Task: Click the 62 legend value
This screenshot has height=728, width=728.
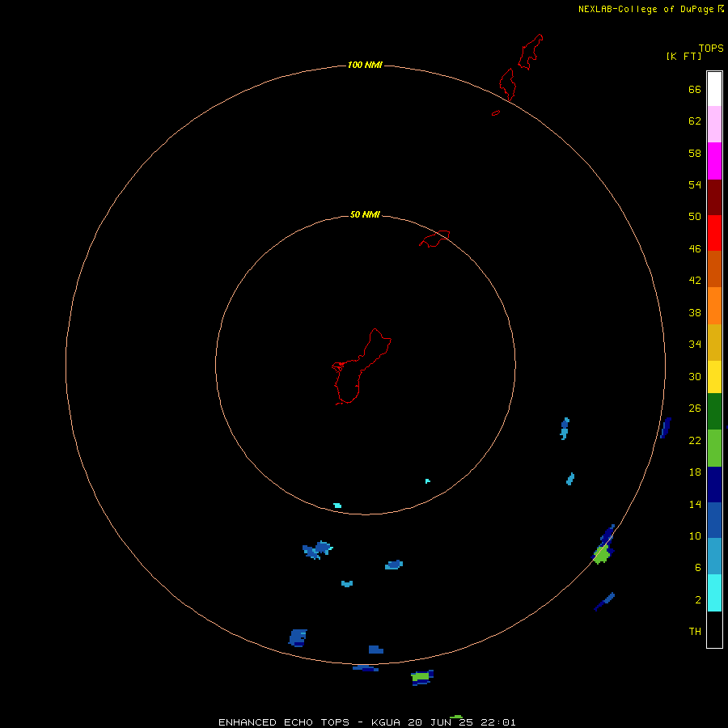Action: point(695,121)
